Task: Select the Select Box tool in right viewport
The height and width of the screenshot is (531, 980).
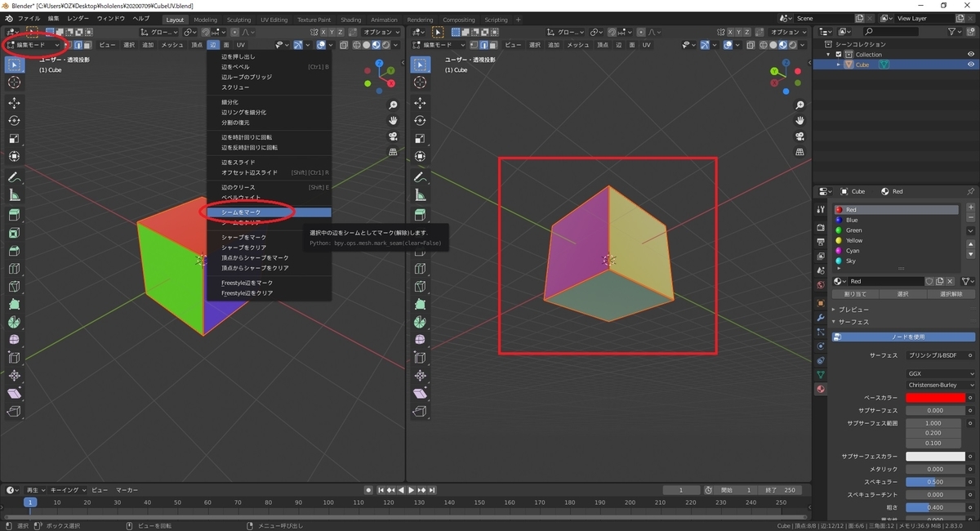Action: (420, 65)
